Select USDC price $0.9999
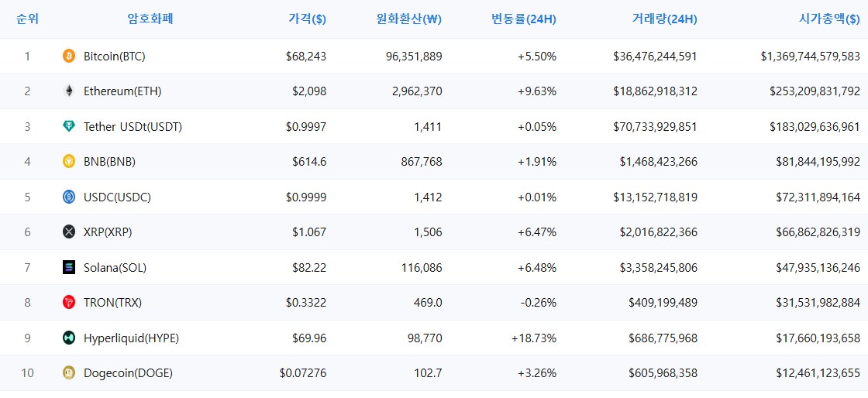This screenshot has width=868, height=398. pyautogui.click(x=306, y=197)
